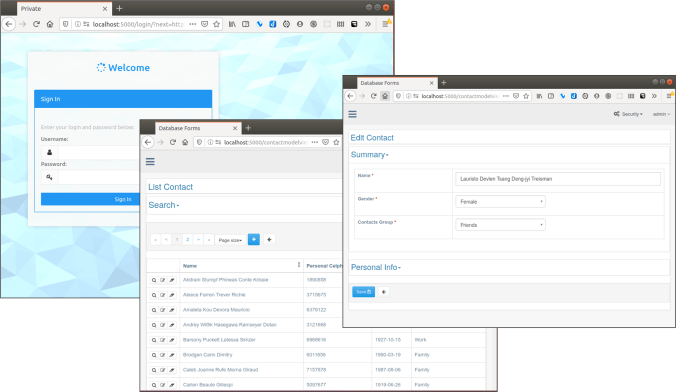Expand the Search panel
The width and height of the screenshot is (676, 392).
pyautogui.click(x=163, y=205)
